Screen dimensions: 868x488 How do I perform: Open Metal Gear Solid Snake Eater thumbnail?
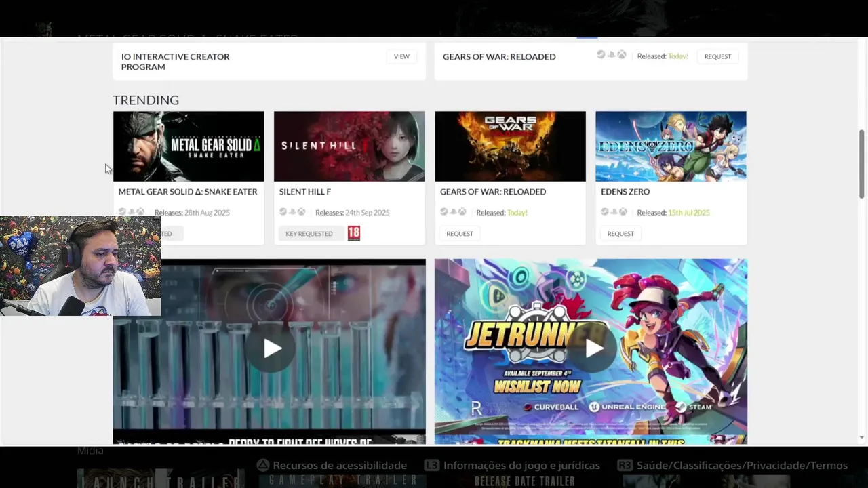189,146
